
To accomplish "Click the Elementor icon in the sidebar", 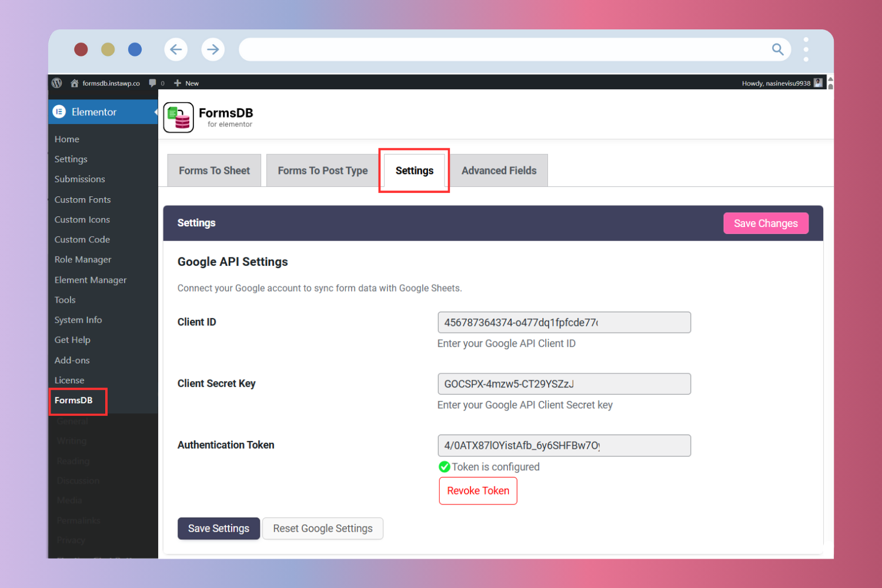I will [60, 111].
